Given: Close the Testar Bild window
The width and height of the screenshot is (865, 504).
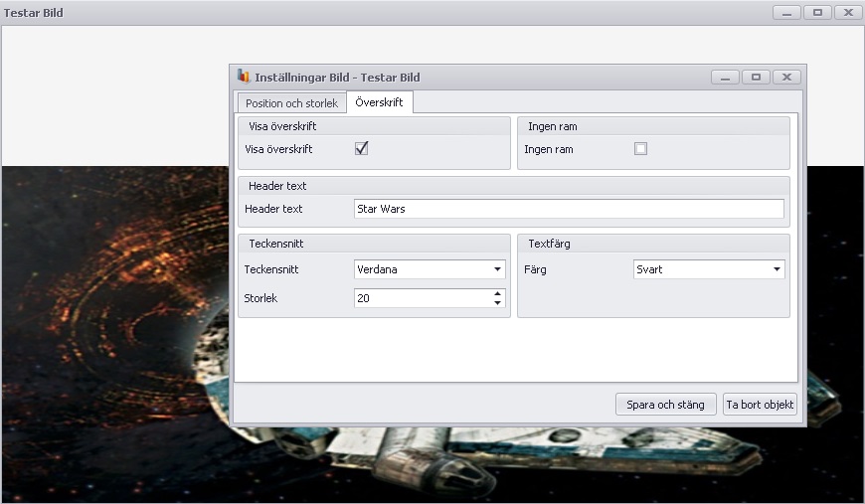Looking at the screenshot, I should point(848,13).
